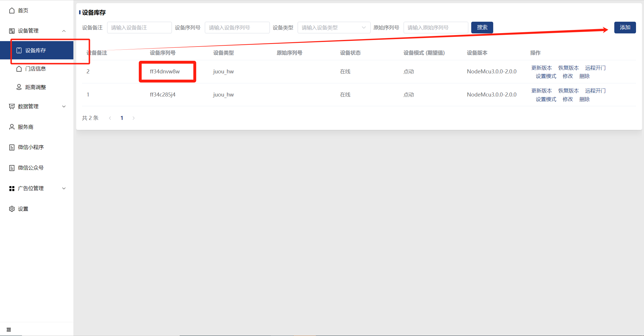The height and width of the screenshot is (336, 644).
Task: Open 广告位管理 via its grid icon
Action: pyautogui.click(x=12, y=188)
